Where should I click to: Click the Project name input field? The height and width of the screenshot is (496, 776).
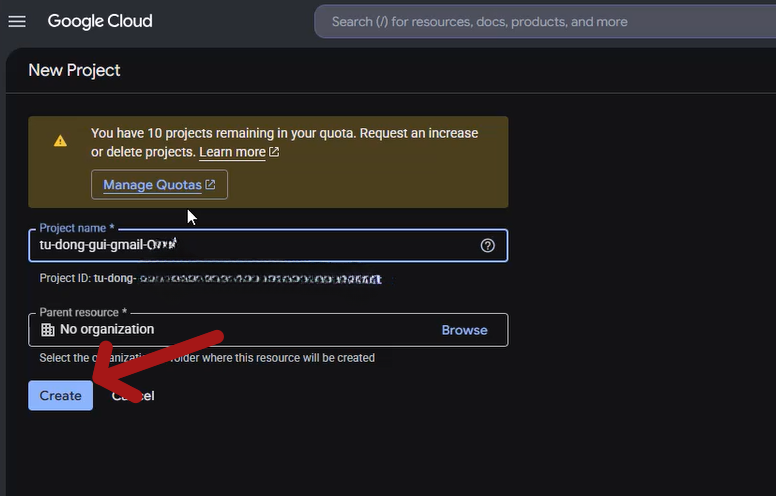(x=268, y=245)
